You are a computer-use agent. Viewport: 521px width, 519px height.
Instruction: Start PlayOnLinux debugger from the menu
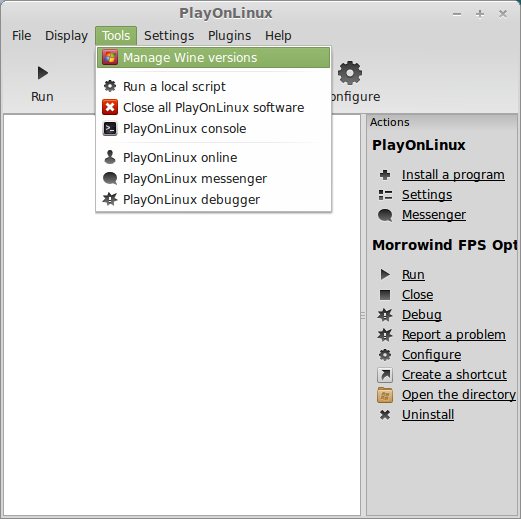pos(213,199)
